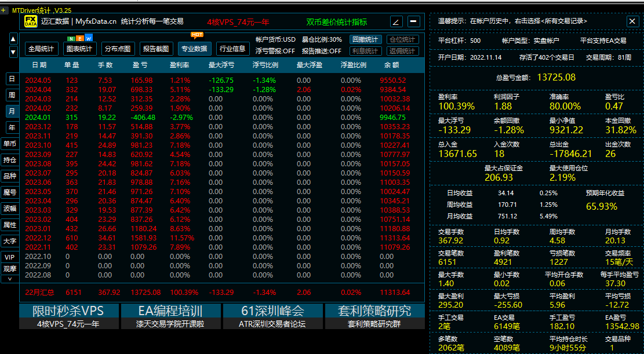Click the 最大占保证金 value 206.93

499,177
